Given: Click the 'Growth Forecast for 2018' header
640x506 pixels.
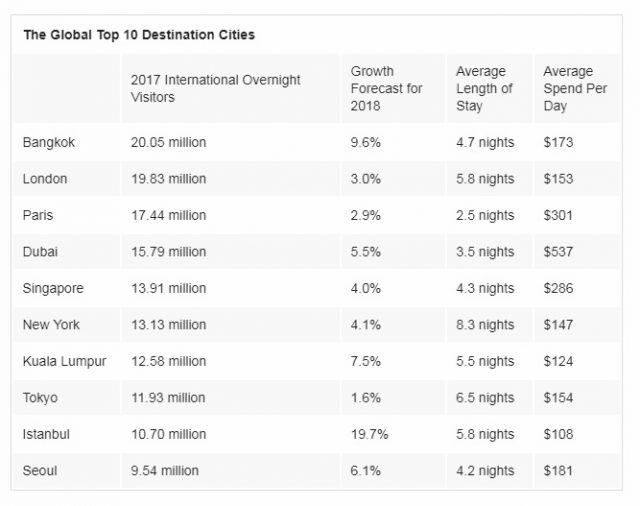Looking at the screenshot, I should [x=386, y=88].
